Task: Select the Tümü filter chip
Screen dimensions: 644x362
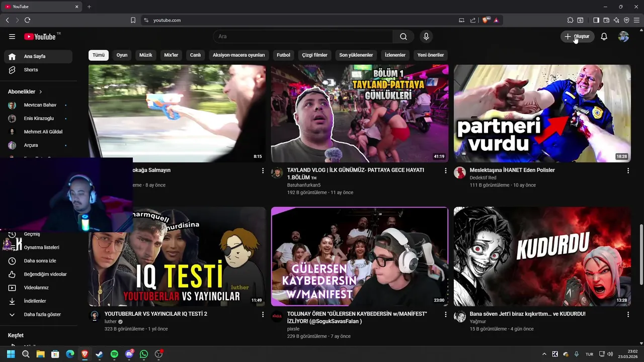Action: (x=99, y=55)
